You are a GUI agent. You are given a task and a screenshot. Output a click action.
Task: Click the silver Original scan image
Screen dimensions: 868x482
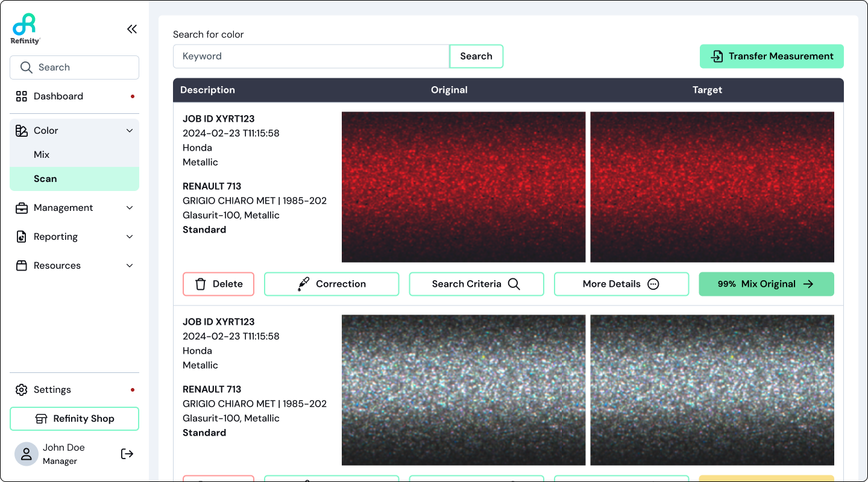(464, 390)
